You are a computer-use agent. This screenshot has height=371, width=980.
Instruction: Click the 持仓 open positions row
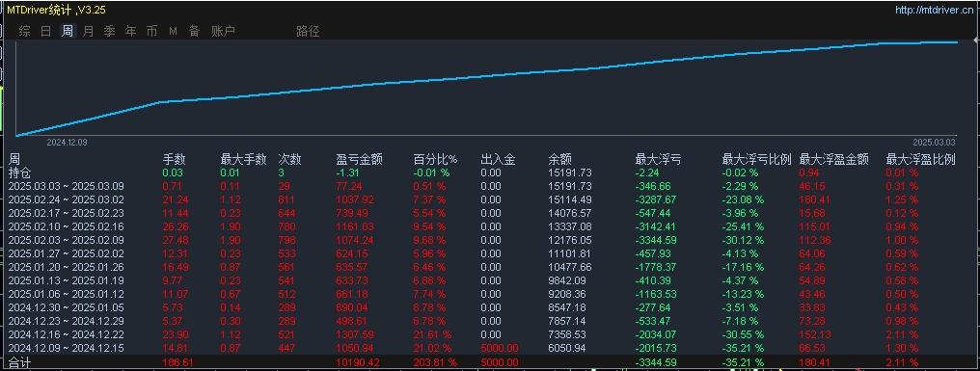pos(490,172)
